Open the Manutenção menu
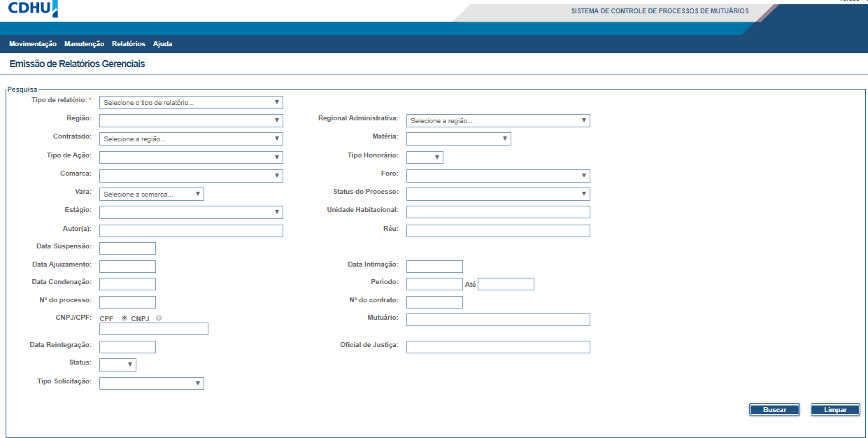Screen dimensions: 868x438 tap(84, 44)
